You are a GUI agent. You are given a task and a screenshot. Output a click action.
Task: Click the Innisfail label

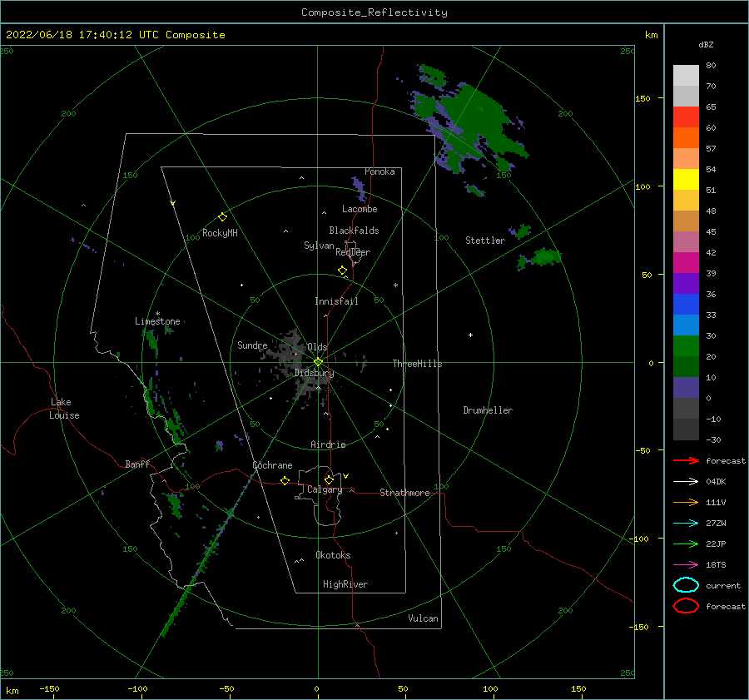[336, 301]
